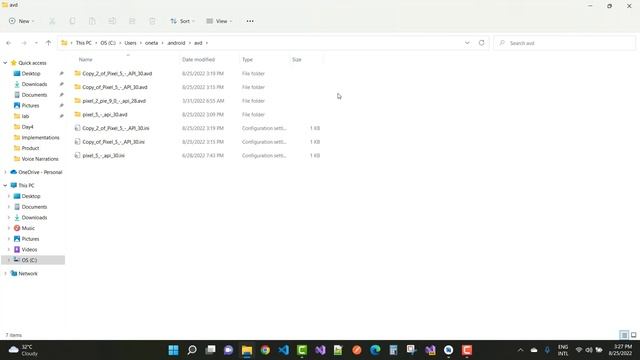Open the New item dropdown
This screenshot has height=360, width=640.
click(x=21, y=21)
